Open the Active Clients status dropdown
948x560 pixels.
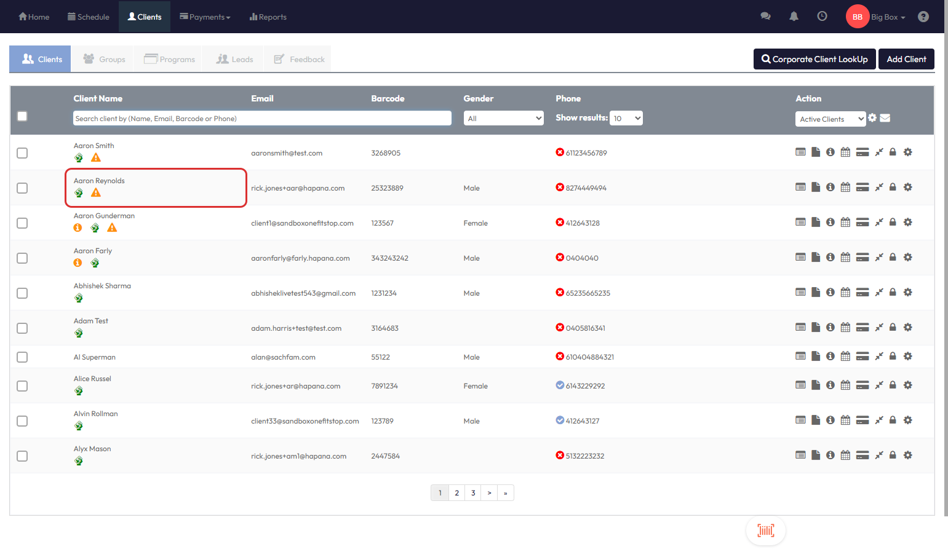(x=830, y=119)
